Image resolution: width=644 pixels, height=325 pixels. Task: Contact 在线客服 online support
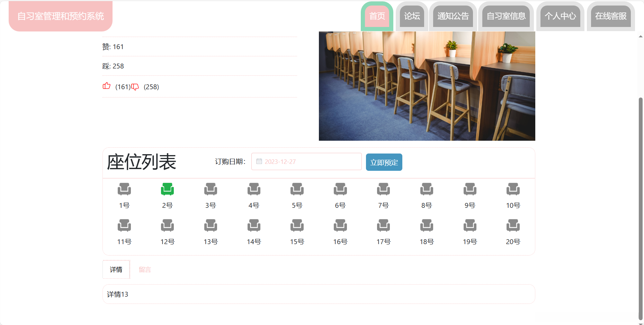coord(611,16)
